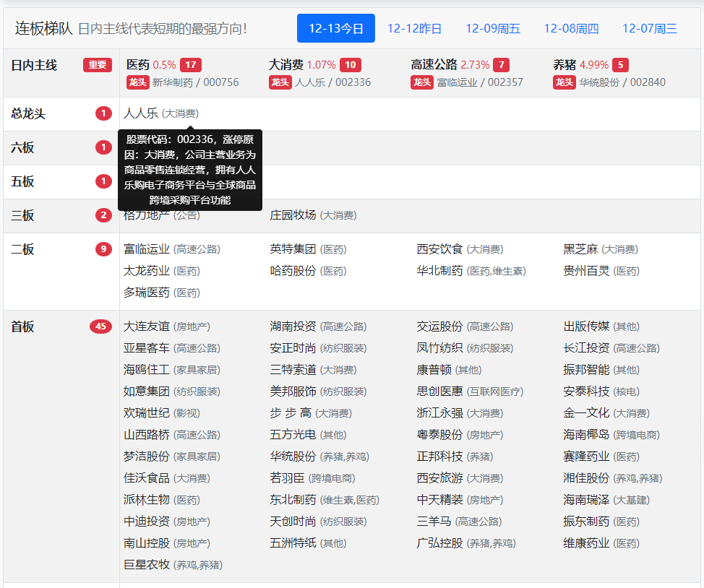Click the 龙头 tag beside 富临运业 / 002357

pyautogui.click(x=422, y=82)
